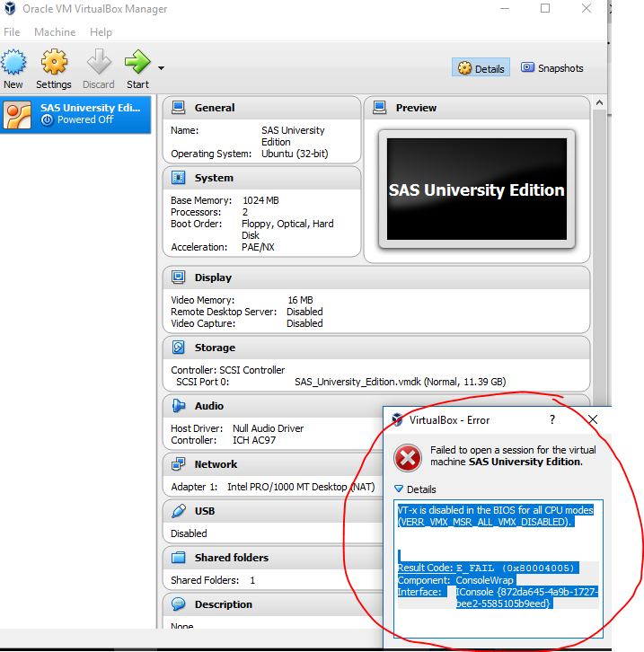The height and width of the screenshot is (652, 644).
Task: Maximize the VirtualBox Manager window
Action: click(545, 8)
